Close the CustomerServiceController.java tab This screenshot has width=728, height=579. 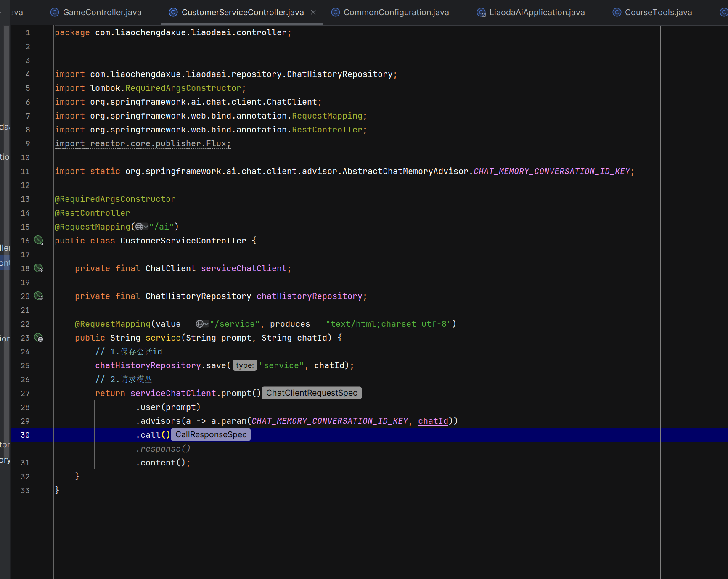[313, 12]
